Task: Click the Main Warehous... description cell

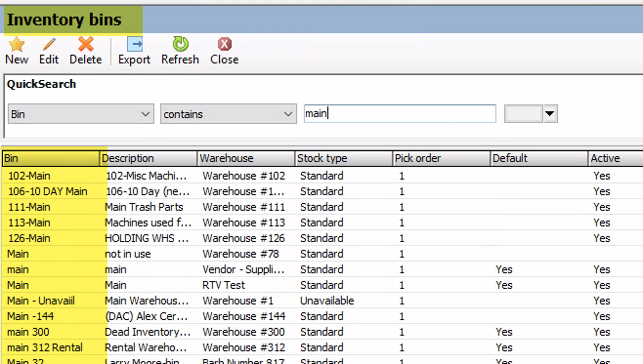Action: click(x=147, y=301)
